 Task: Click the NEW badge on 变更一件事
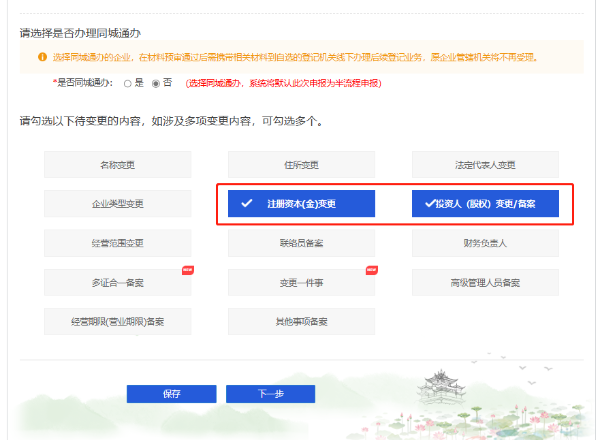pyautogui.click(x=371, y=270)
